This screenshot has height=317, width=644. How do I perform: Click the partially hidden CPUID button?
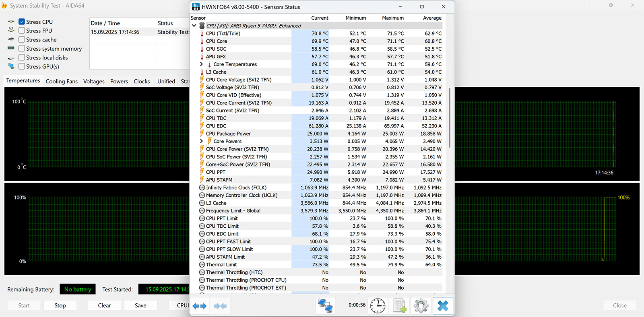pyautogui.click(x=179, y=305)
